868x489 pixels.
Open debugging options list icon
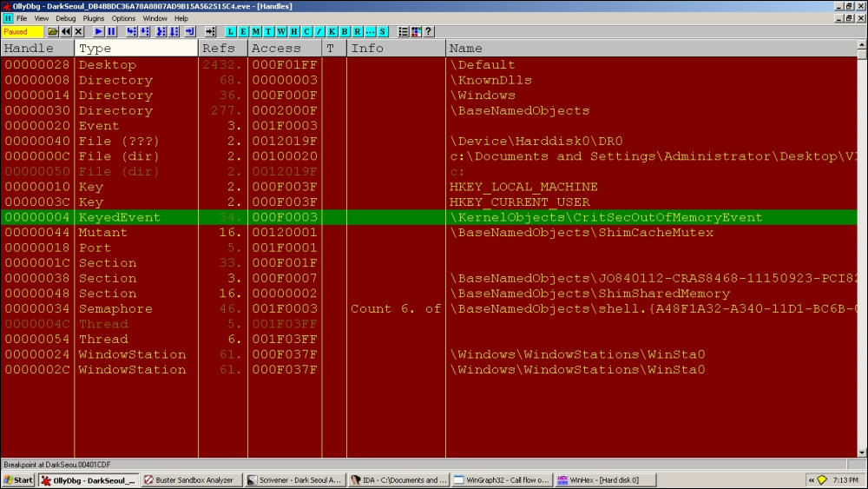click(403, 31)
